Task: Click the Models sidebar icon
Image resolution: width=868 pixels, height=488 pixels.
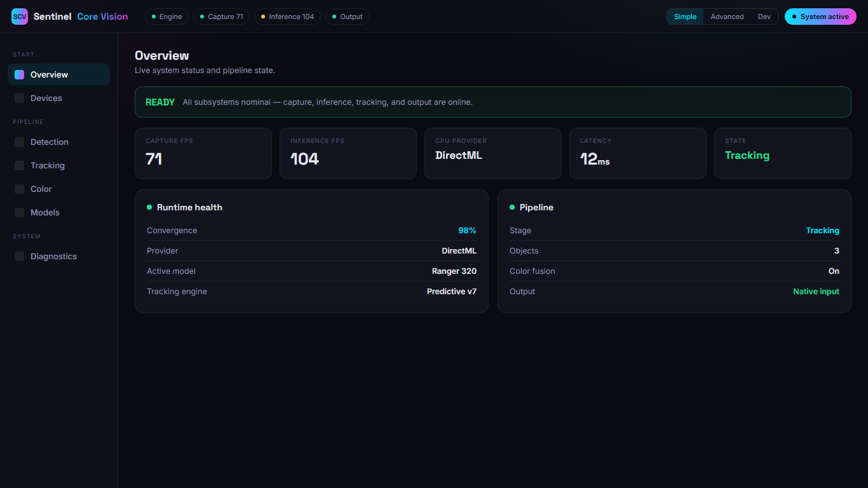Action: click(20, 212)
